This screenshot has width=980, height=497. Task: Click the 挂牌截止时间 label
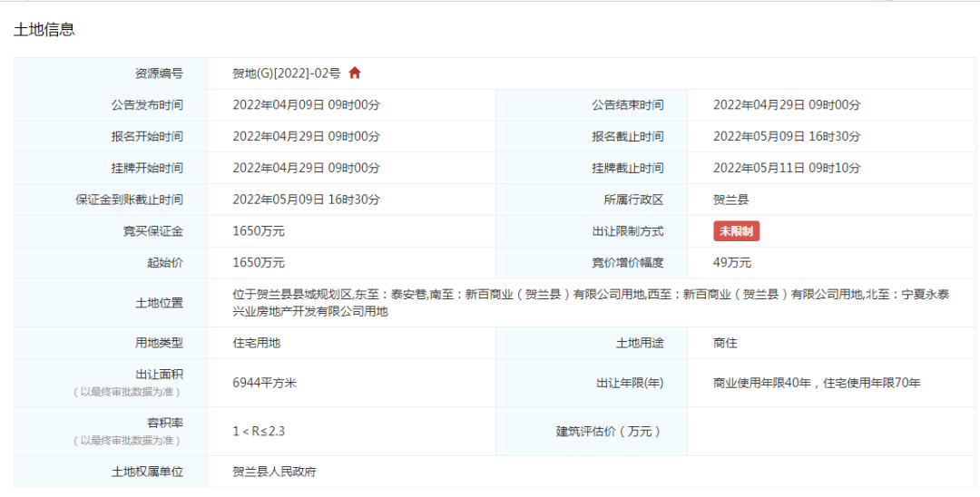[628, 168]
